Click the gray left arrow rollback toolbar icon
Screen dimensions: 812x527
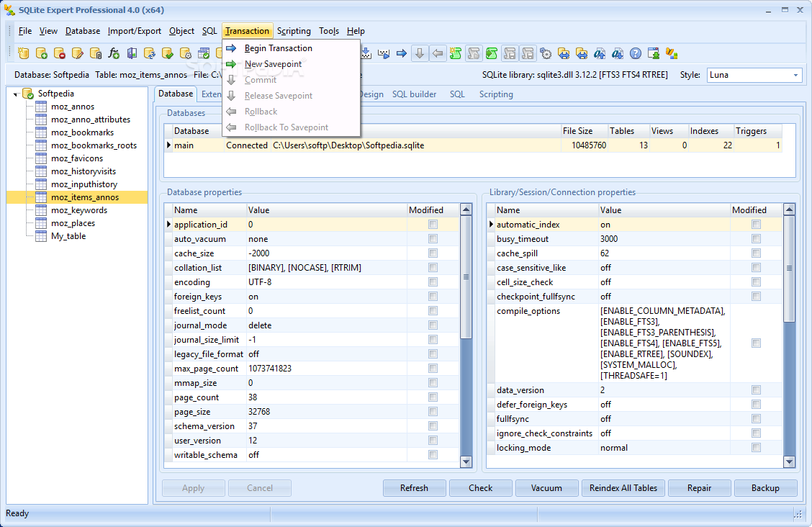pyautogui.click(x=438, y=53)
